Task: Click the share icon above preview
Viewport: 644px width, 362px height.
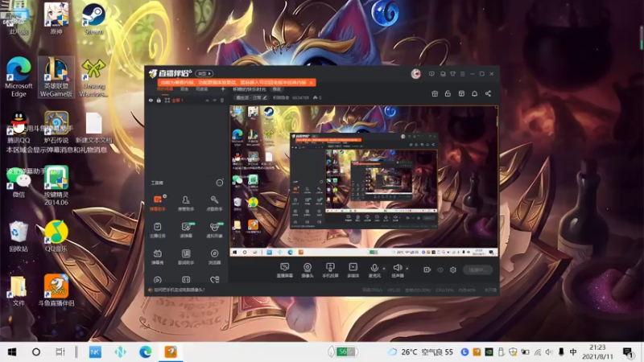Action: 488,93
